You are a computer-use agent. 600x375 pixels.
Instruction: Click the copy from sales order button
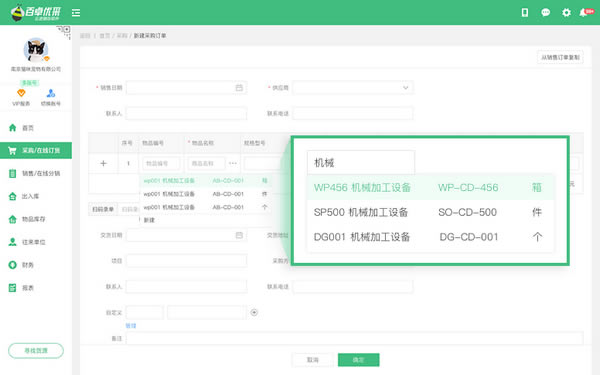[560, 57]
